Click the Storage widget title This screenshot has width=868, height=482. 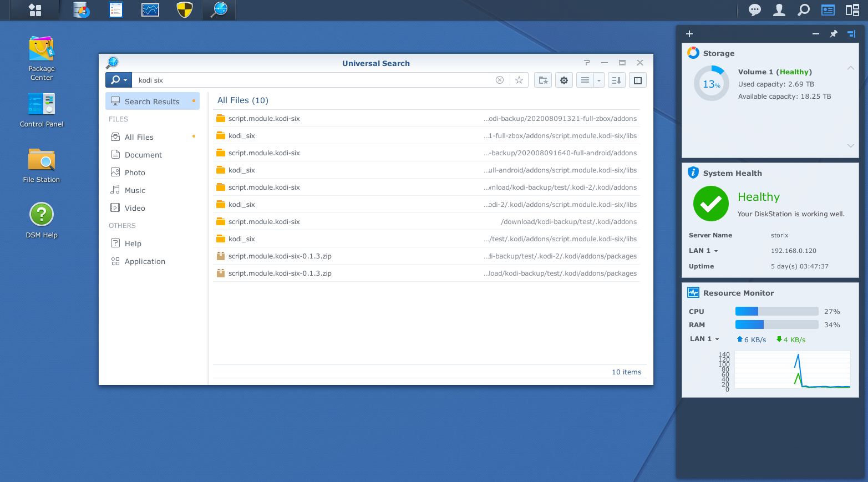[x=719, y=53]
